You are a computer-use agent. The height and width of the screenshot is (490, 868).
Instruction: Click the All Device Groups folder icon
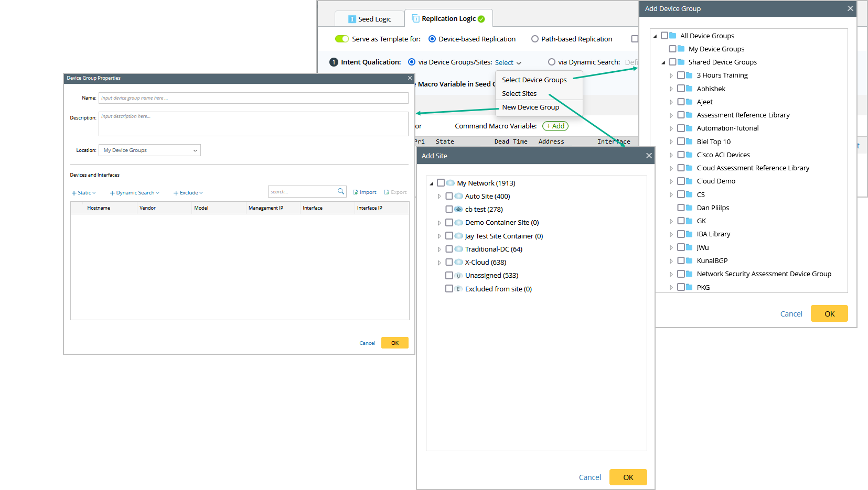[673, 36]
